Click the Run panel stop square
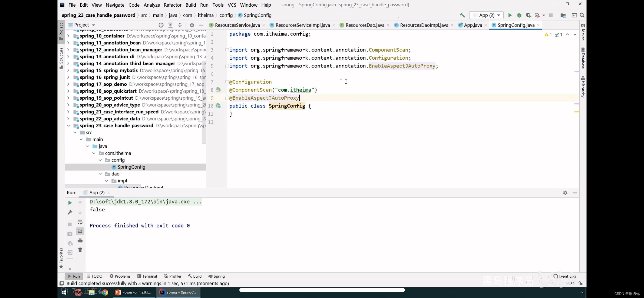This screenshot has width=644, height=298. point(70,224)
